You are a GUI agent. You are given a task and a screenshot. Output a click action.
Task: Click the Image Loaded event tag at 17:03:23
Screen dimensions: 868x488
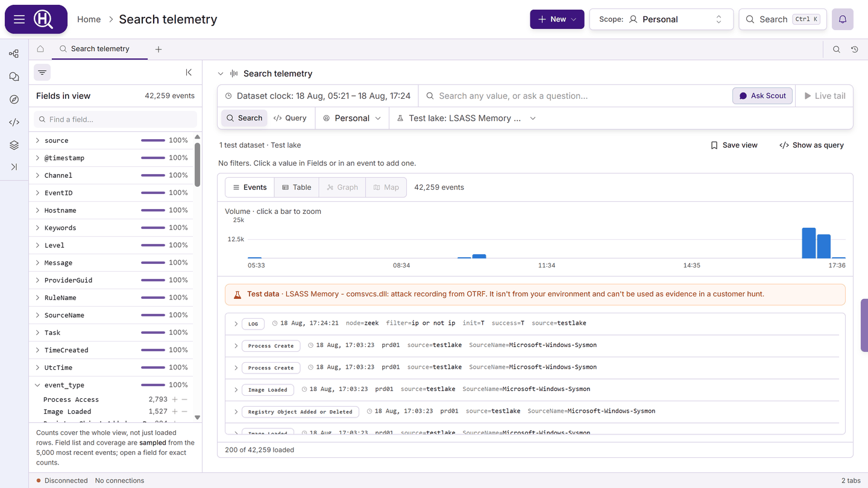pos(268,390)
